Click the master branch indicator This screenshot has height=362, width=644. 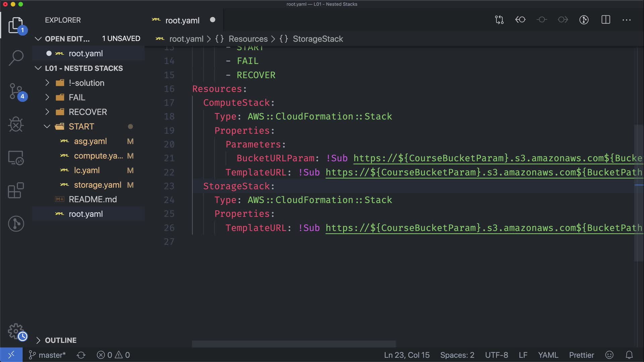pos(47,355)
